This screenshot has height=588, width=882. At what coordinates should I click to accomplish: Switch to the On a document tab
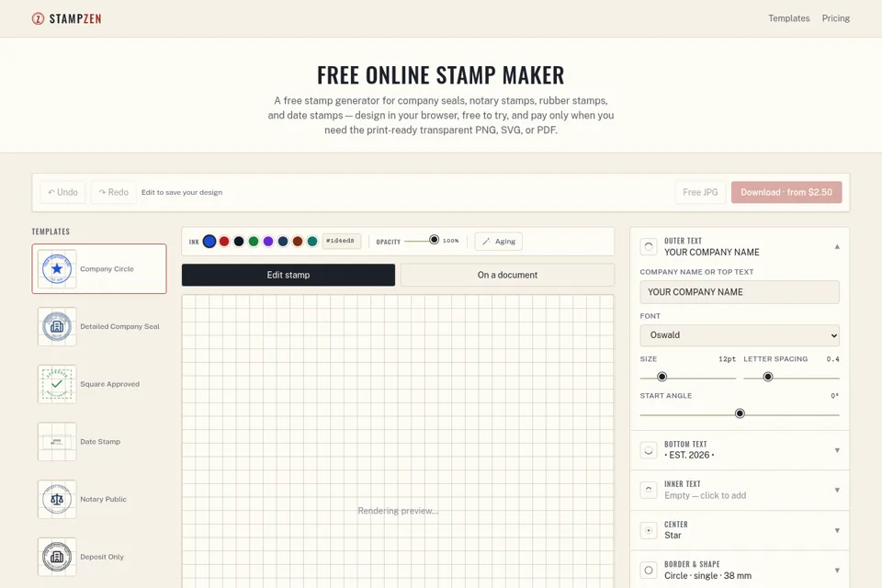[x=507, y=275]
